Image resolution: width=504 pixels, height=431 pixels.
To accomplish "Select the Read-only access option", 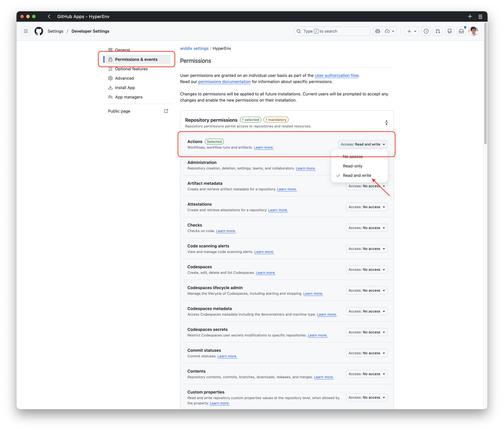I will (x=352, y=166).
